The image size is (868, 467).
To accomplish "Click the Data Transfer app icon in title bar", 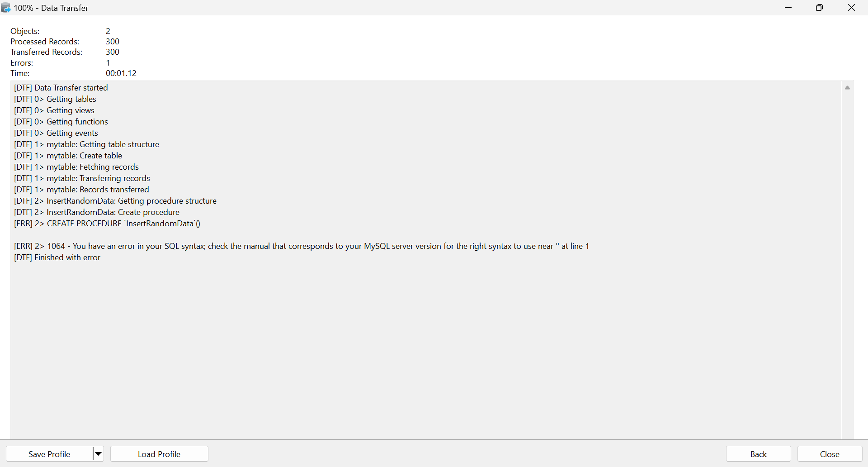I will pos(6,8).
